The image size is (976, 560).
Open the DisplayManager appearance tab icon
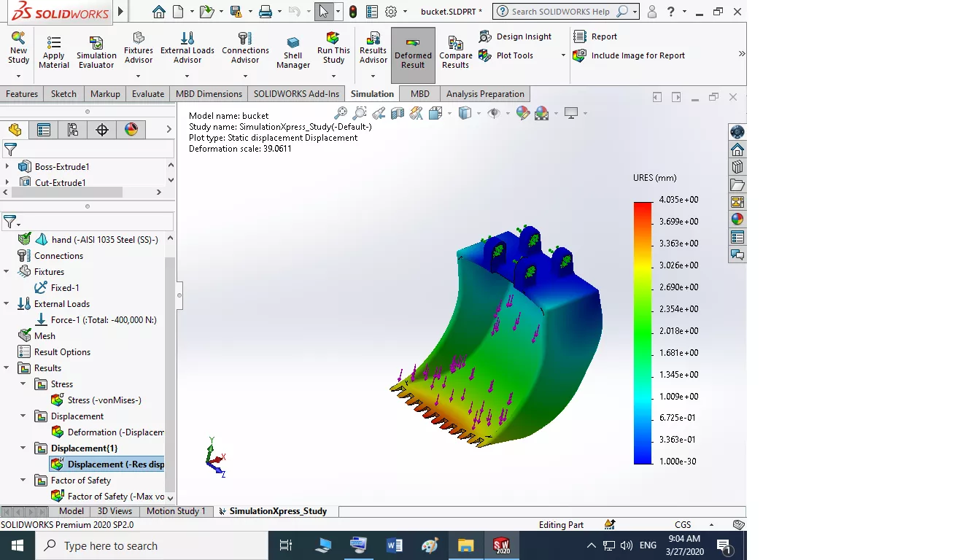[x=131, y=130]
